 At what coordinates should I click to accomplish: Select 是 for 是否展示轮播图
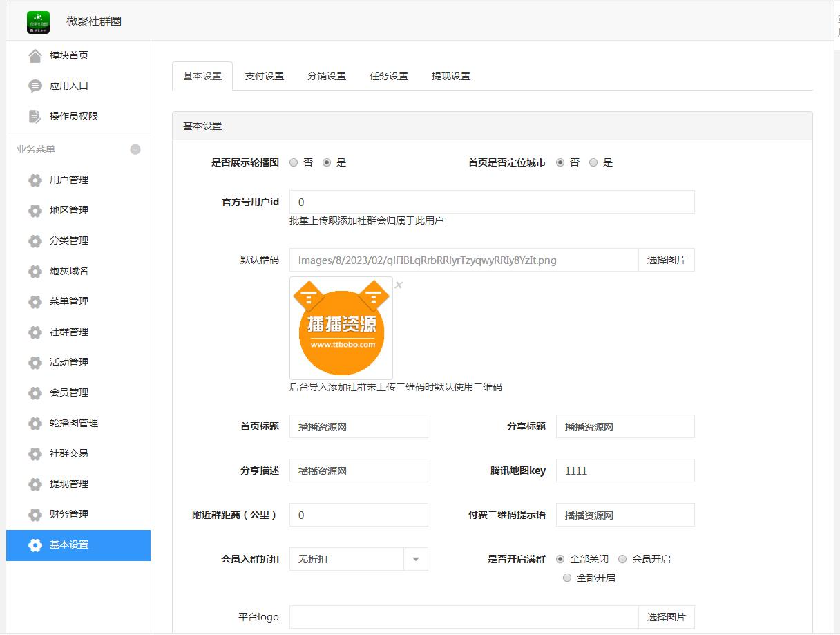327,162
